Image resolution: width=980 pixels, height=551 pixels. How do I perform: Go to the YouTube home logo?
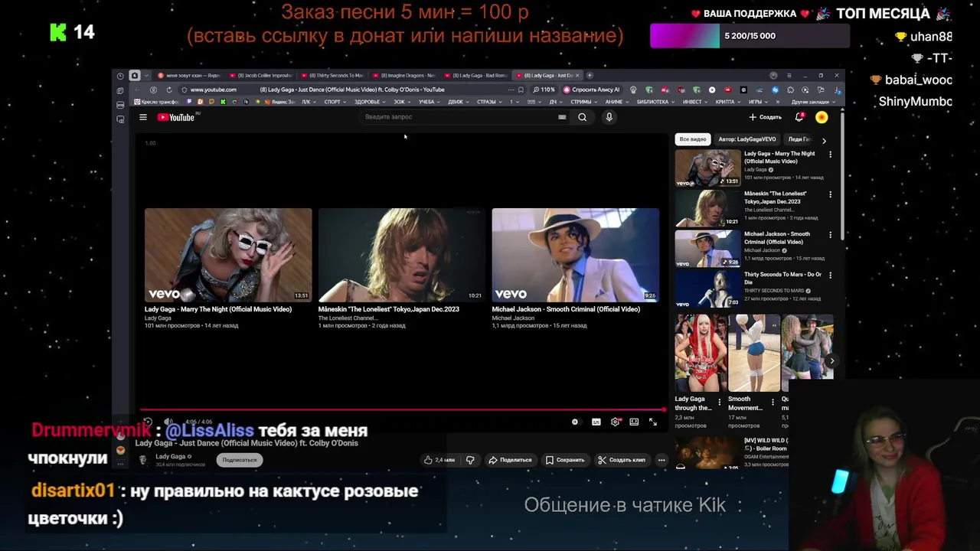(178, 117)
